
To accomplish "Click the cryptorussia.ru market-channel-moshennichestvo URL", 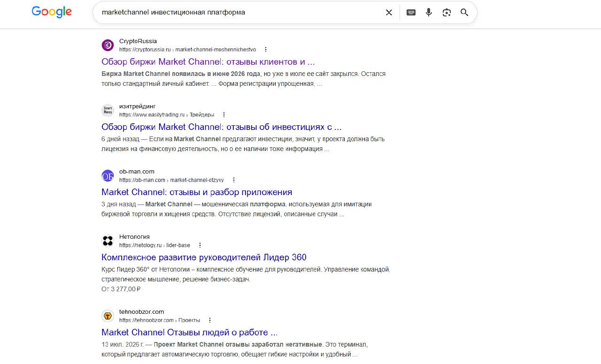I will click(187, 49).
